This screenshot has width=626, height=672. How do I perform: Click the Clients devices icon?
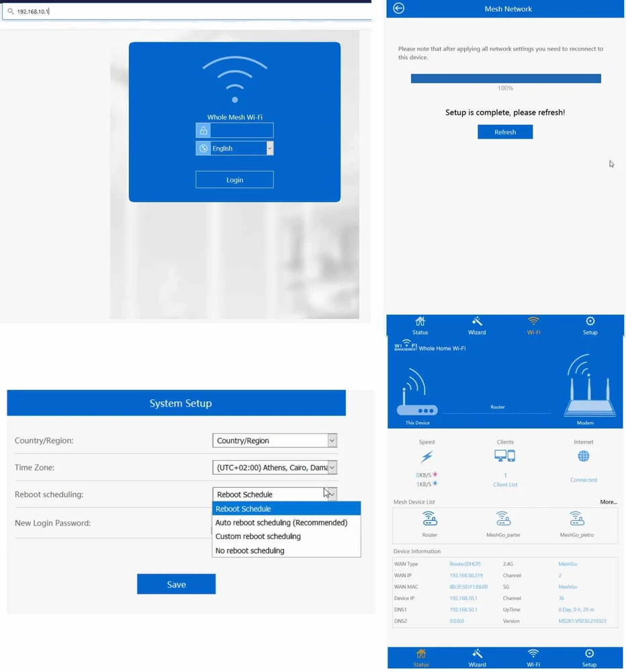click(x=504, y=456)
